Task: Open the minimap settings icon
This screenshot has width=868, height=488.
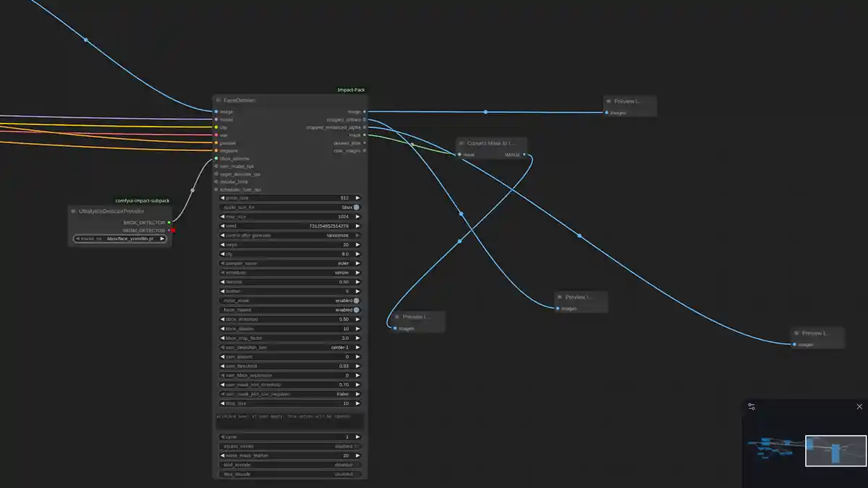Action: [752, 407]
